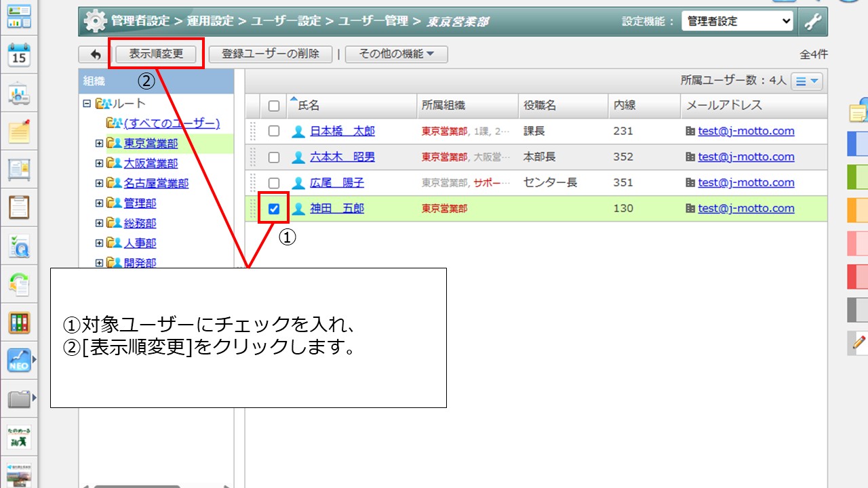Open user 六本木 昭男 link
The width and height of the screenshot is (868, 488).
point(342,157)
